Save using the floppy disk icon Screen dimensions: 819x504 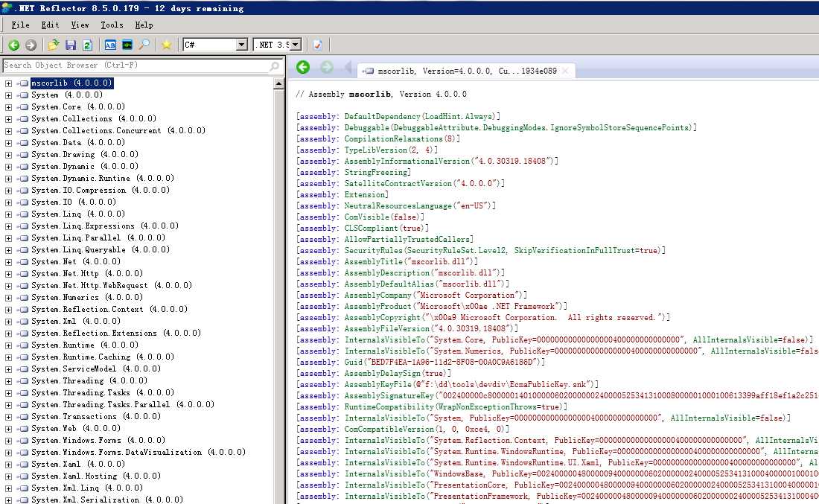pyautogui.click(x=71, y=45)
